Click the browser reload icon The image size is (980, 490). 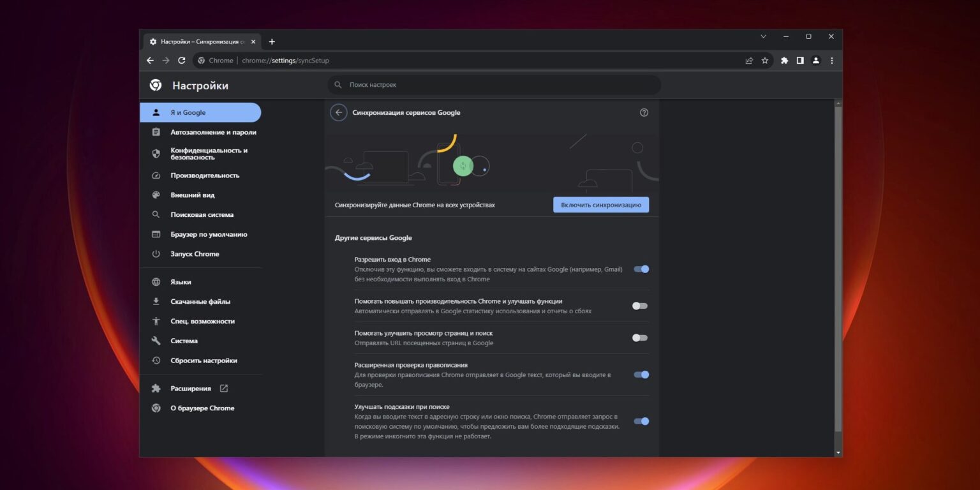tap(182, 61)
